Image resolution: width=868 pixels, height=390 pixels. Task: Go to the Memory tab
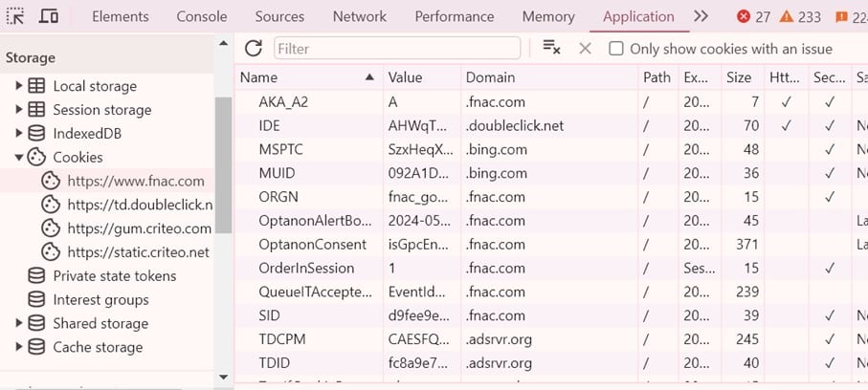tap(549, 16)
